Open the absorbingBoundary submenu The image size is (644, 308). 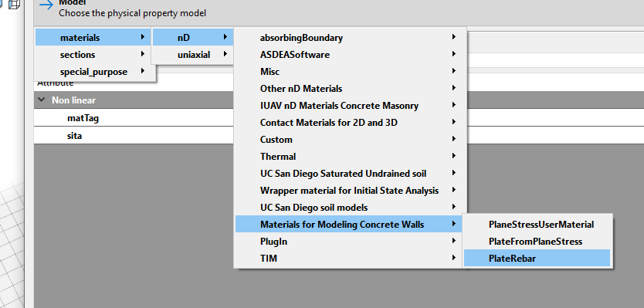pos(350,38)
